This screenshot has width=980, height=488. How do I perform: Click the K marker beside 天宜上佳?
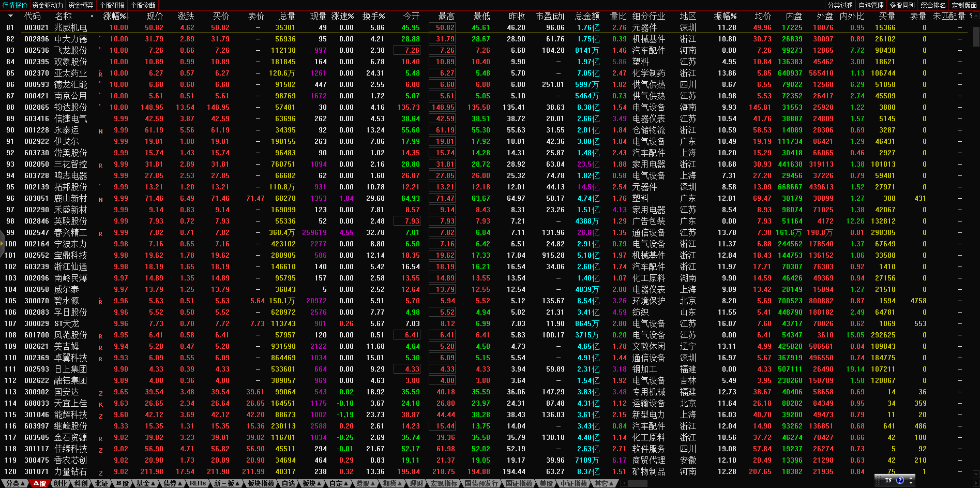pyautogui.click(x=100, y=404)
